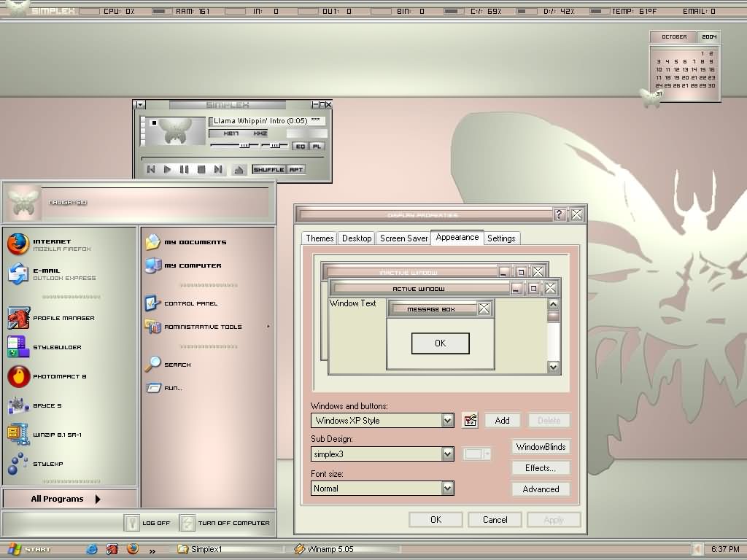This screenshot has width=747, height=560.
Task: Adjust the Winamp balance slider
Action: pyautogui.click(x=275, y=145)
